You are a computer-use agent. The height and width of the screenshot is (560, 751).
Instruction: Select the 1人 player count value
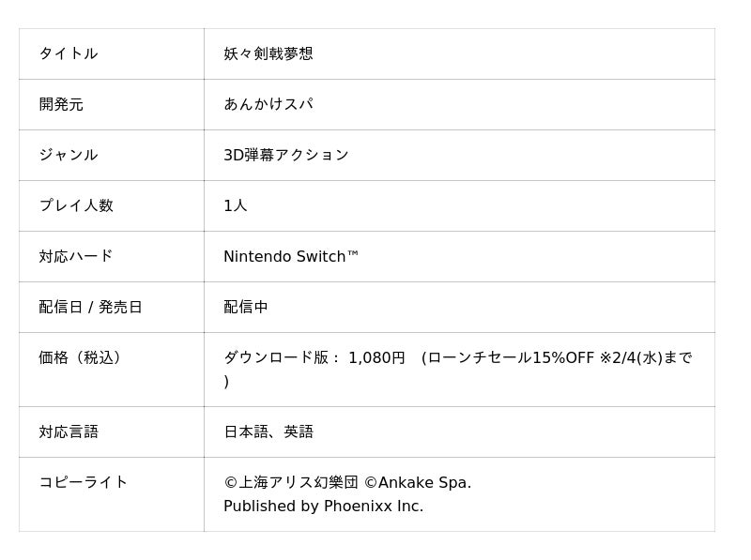point(236,205)
